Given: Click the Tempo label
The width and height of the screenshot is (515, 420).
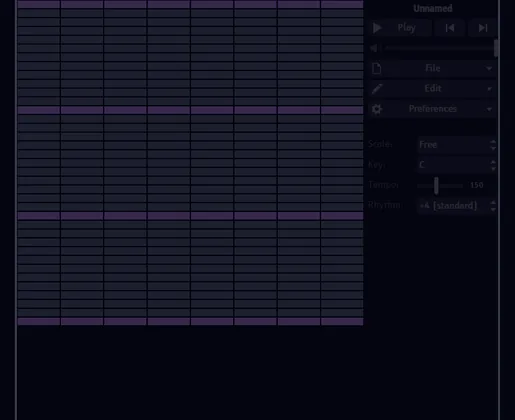Looking at the screenshot, I should click(x=383, y=185).
